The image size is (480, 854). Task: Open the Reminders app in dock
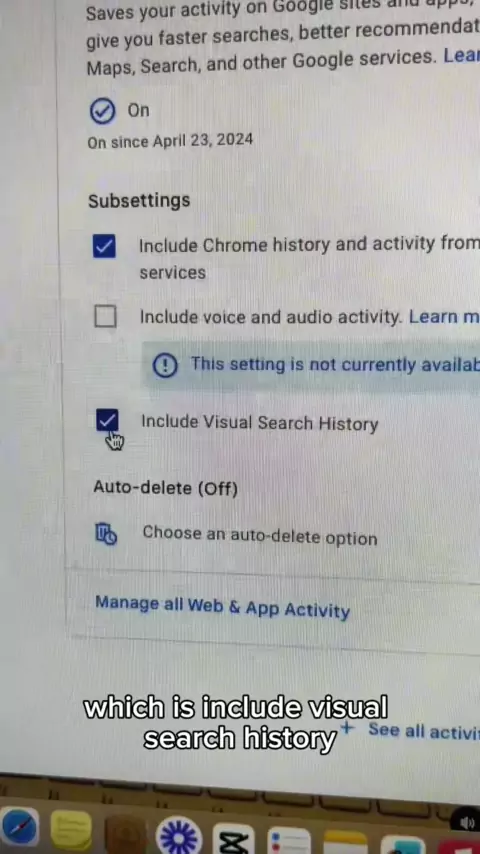point(289,841)
